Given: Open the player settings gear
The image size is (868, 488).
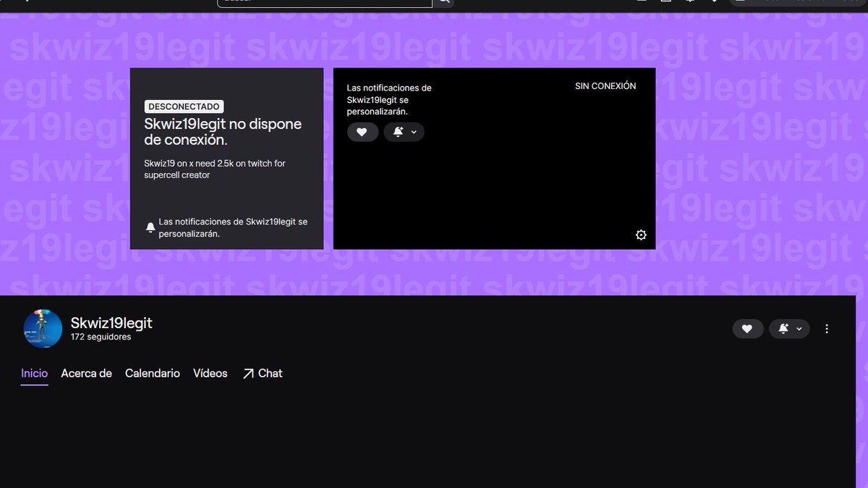Looking at the screenshot, I should (641, 235).
